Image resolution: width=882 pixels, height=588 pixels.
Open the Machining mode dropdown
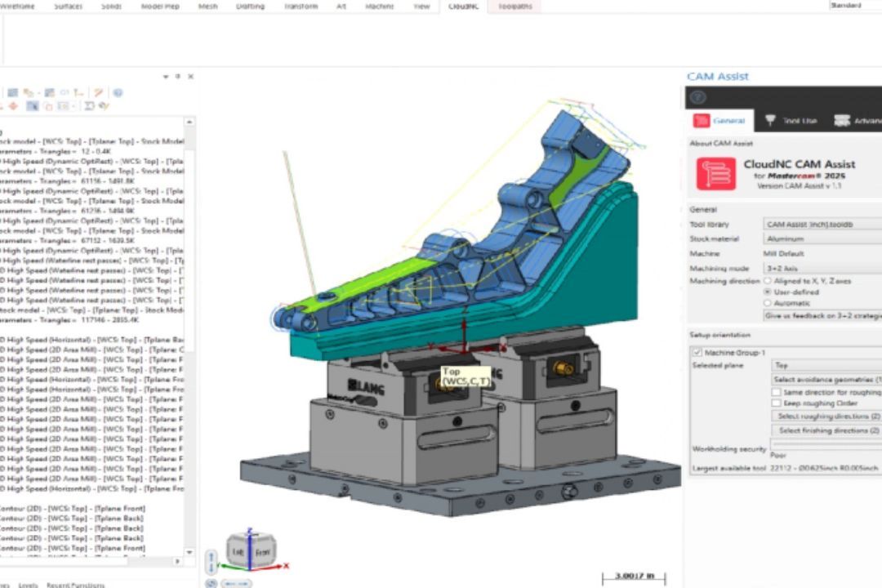[822, 269]
